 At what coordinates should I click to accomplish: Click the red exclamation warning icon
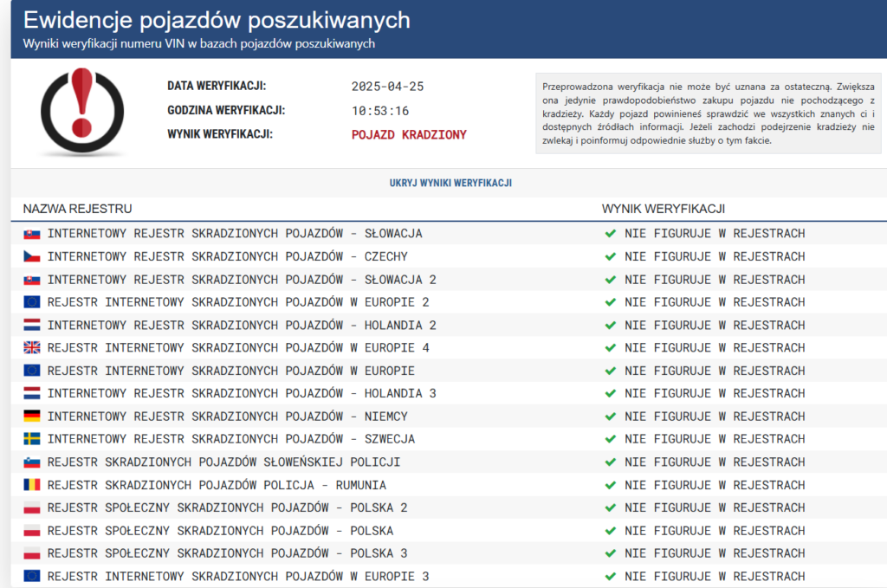pos(82,111)
